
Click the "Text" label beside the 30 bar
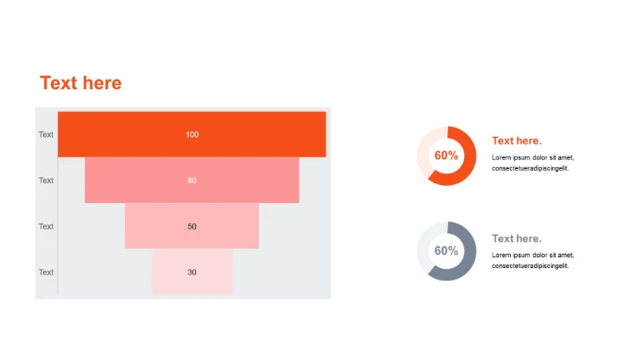(x=46, y=272)
